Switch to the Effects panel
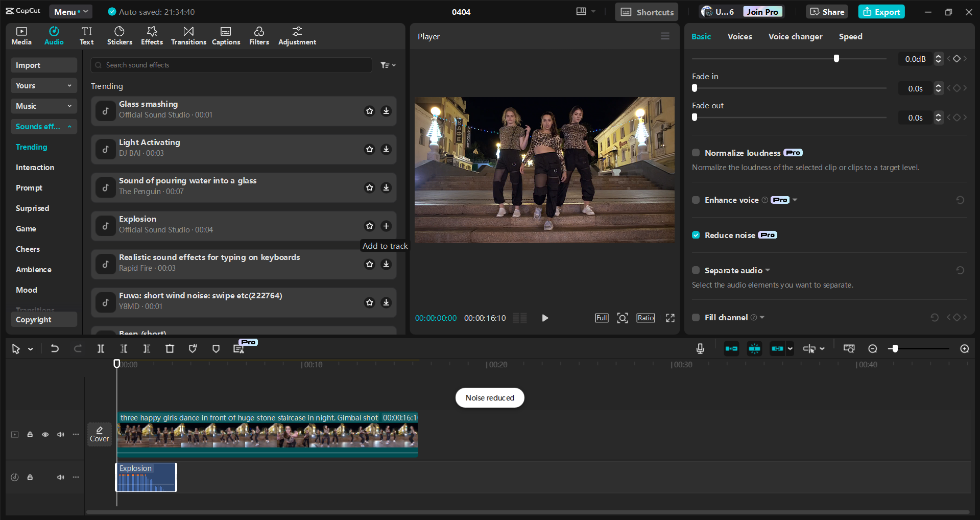This screenshot has width=980, height=520. point(152,35)
